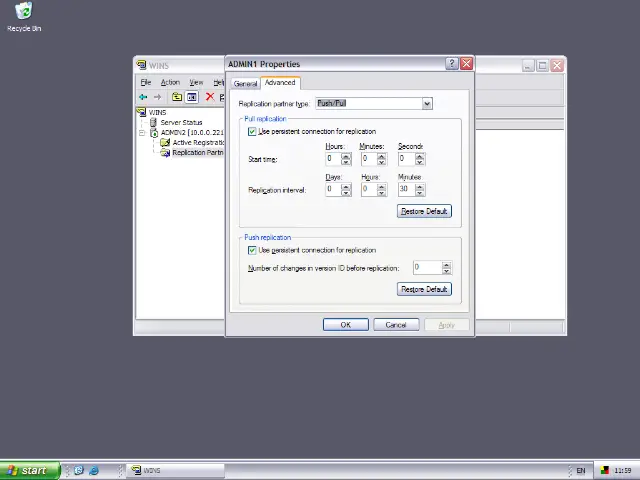Click the Start time Seconds input field
This screenshot has width=640, height=480.
(407, 159)
